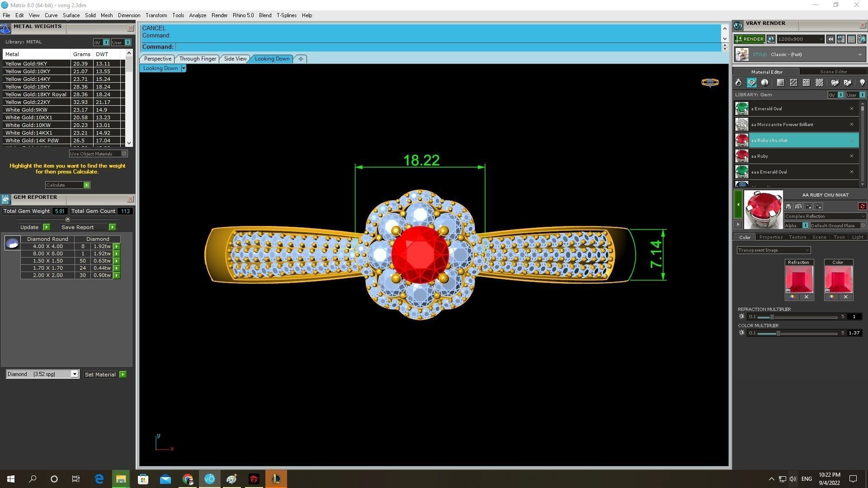868x488 pixels.
Task: Clear the Color map with X
Action: point(846,297)
